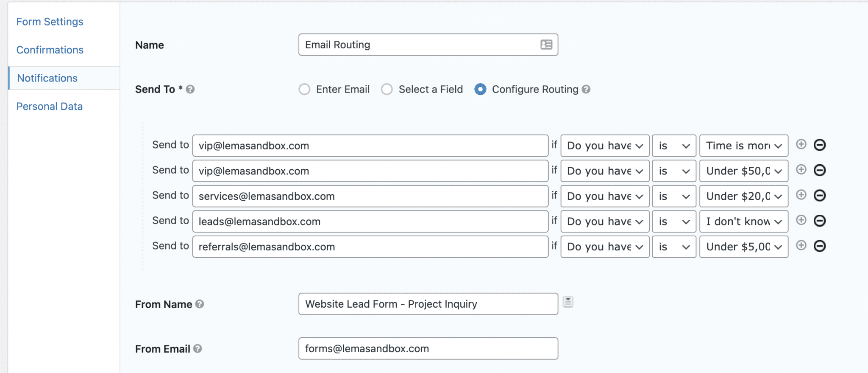This screenshot has width=868, height=373.
Task: Remove the Under $50,0 routing rule
Action: coord(820,170)
